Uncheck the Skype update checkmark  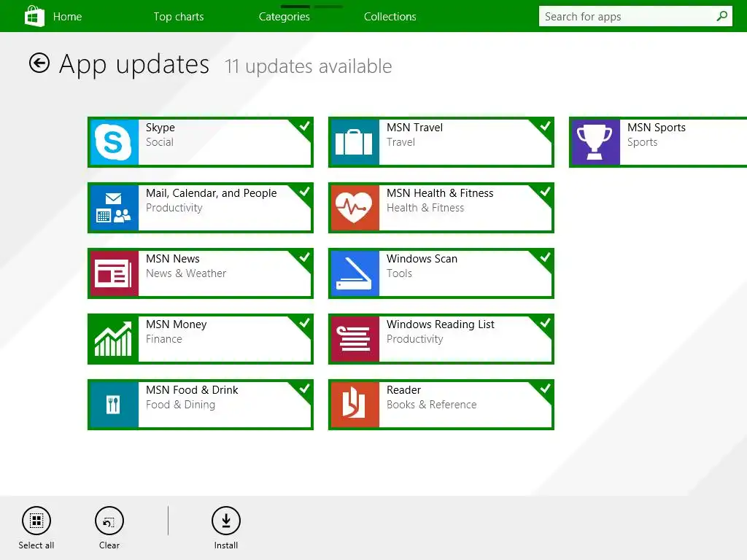coord(304,126)
